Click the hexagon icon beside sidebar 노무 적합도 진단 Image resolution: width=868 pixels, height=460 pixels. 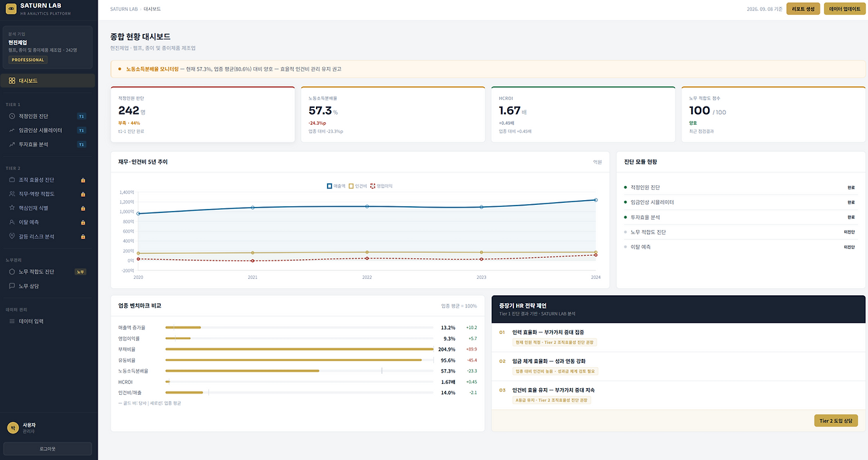pyautogui.click(x=12, y=271)
